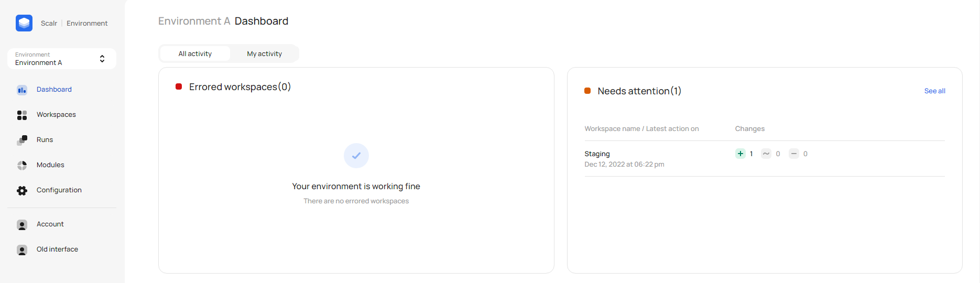The height and width of the screenshot is (283, 980).
Task: Click the Account avatar icon
Action: click(x=22, y=225)
